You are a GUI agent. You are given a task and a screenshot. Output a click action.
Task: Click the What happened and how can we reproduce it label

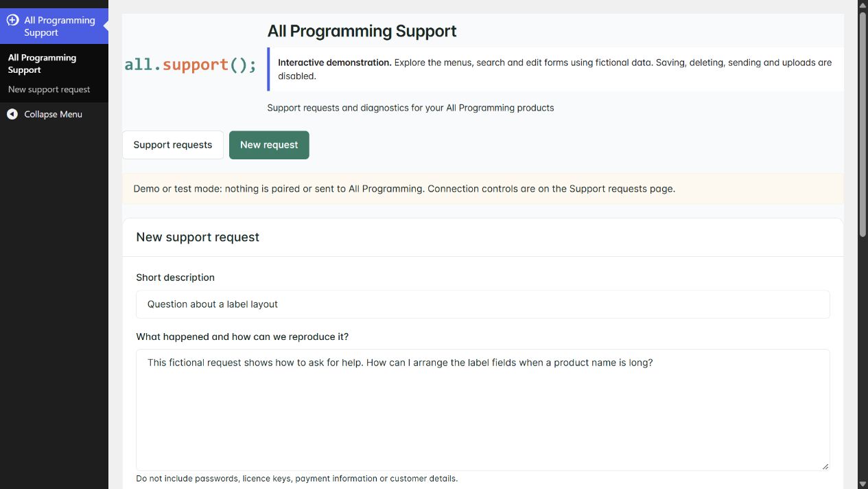pos(242,337)
